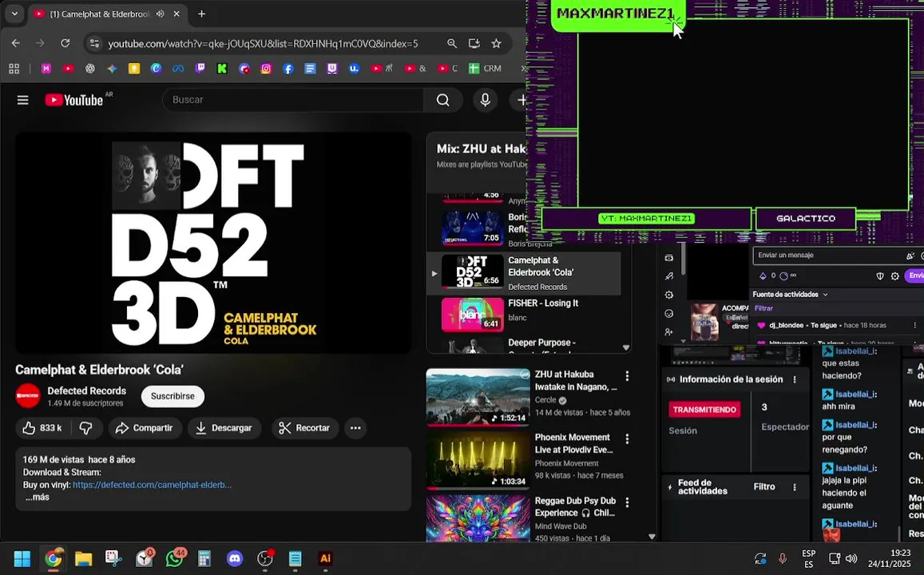The height and width of the screenshot is (575, 924).
Task: Open ZHU at Hakuba Iwatake video
Action: click(478, 396)
